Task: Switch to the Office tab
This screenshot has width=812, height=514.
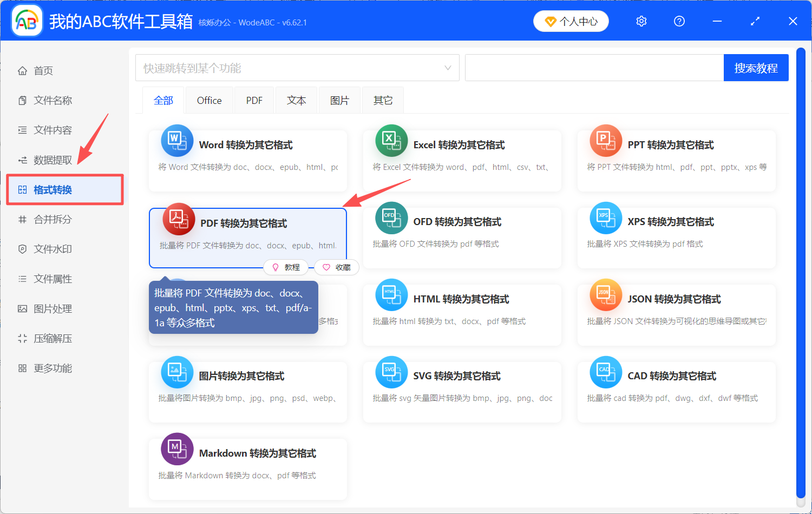Action: coord(209,100)
